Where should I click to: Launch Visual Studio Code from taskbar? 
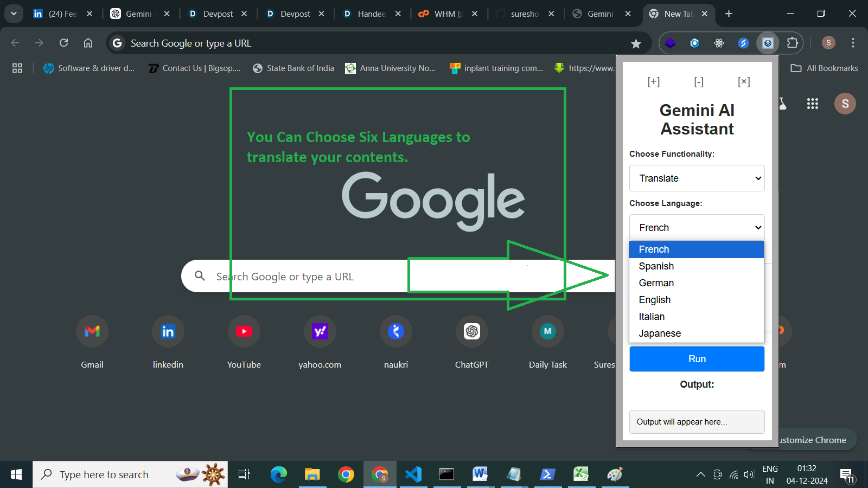(413, 474)
